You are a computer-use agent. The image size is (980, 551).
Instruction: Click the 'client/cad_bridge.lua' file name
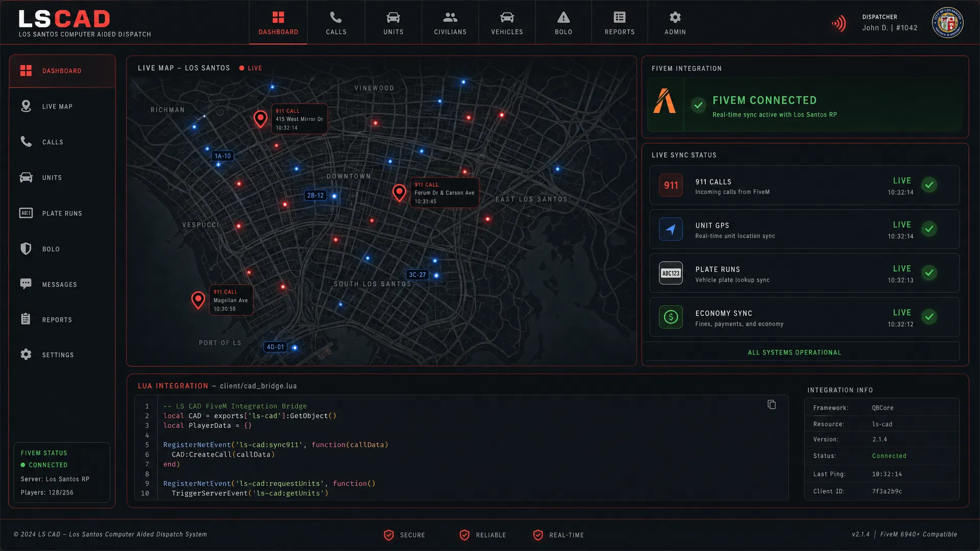click(x=258, y=386)
